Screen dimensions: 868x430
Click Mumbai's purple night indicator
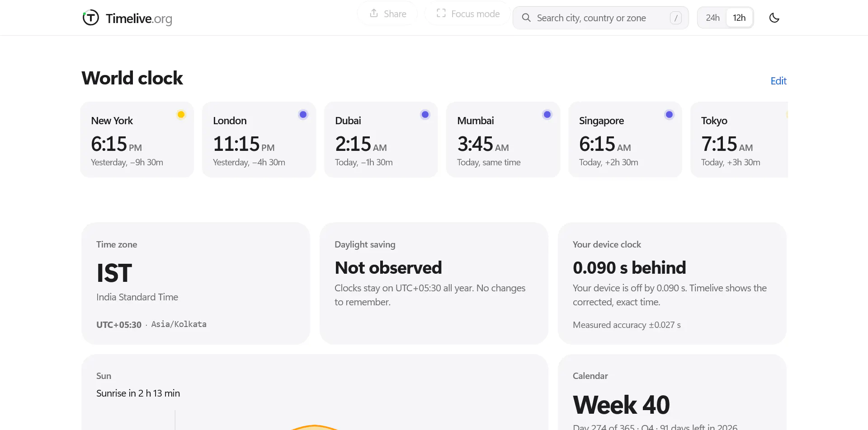(547, 115)
